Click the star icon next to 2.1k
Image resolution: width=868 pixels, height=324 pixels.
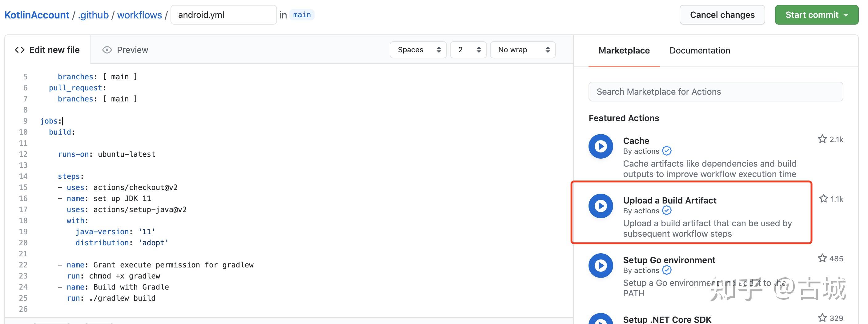point(822,139)
